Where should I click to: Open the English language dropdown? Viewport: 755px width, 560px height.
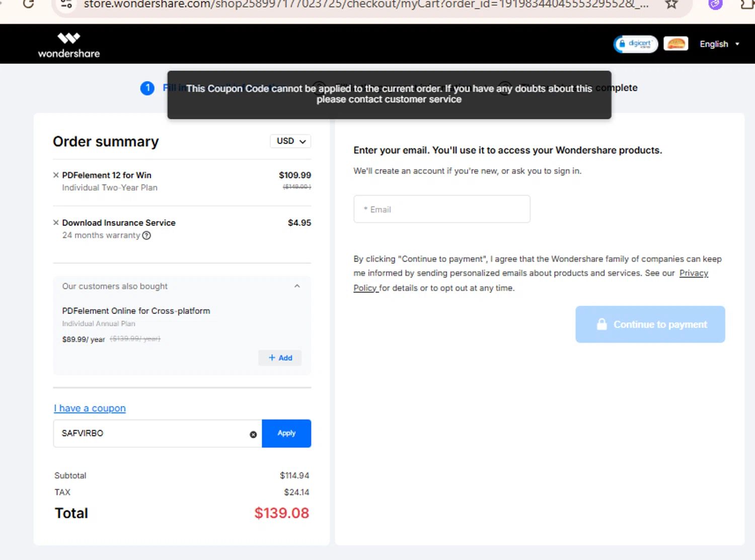coord(719,44)
